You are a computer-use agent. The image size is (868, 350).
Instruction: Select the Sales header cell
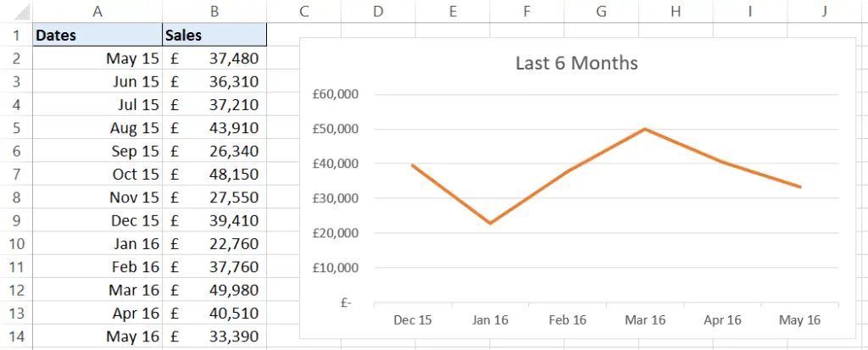[214, 36]
